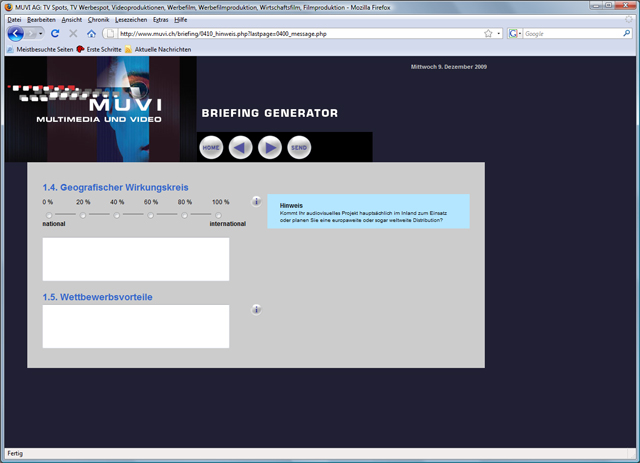Go to previous briefing page arrow
The image size is (640, 463).
point(241,148)
